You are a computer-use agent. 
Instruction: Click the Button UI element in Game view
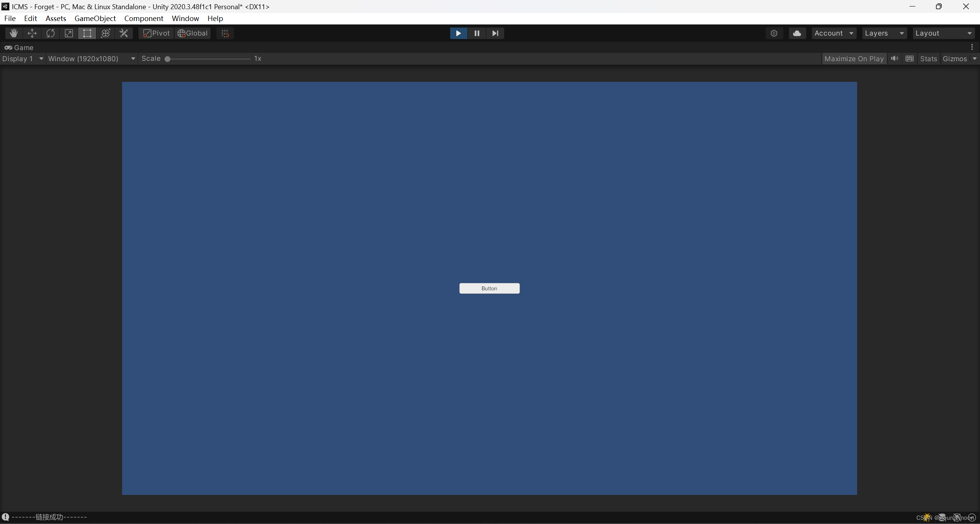pyautogui.click(x=489, y=288)
